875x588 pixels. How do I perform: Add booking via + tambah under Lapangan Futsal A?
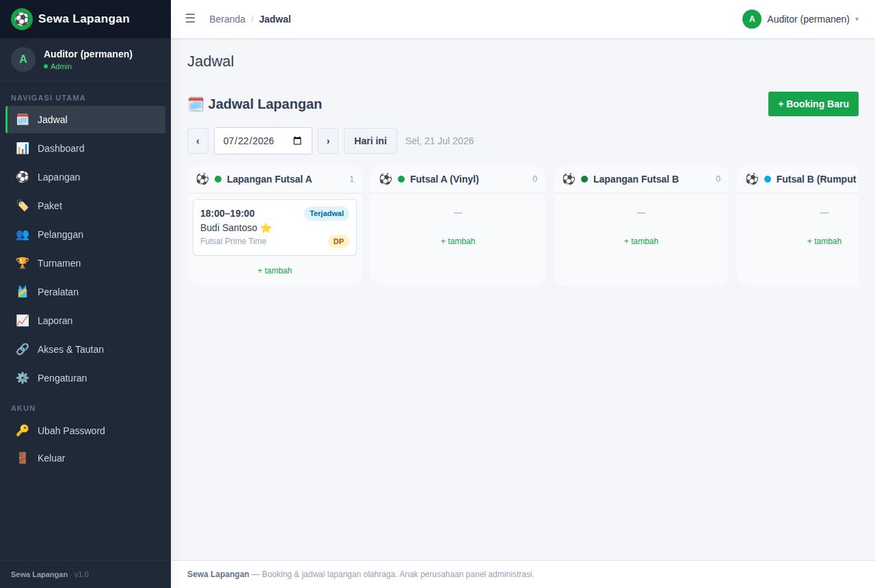(275, 271)
